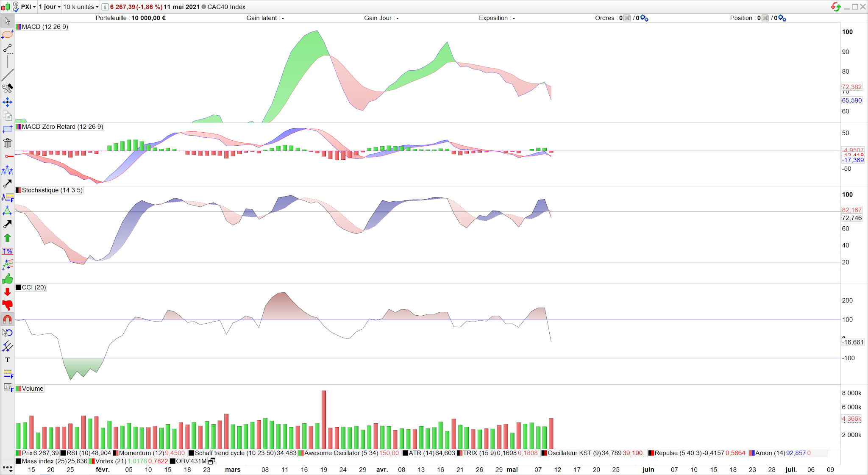The width and height of the screenshot is (868, 475).
Task: Click the rotate cursor tool
Action: pos(7,333)
